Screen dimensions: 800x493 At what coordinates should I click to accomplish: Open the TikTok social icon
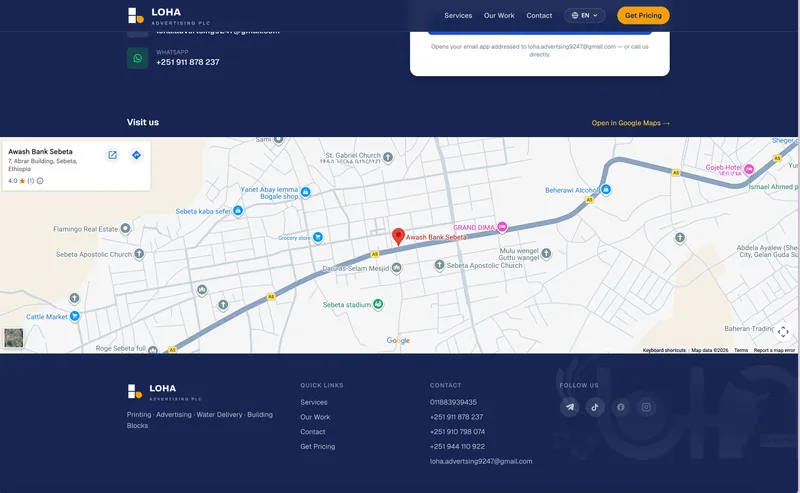(x=595, y=407)
